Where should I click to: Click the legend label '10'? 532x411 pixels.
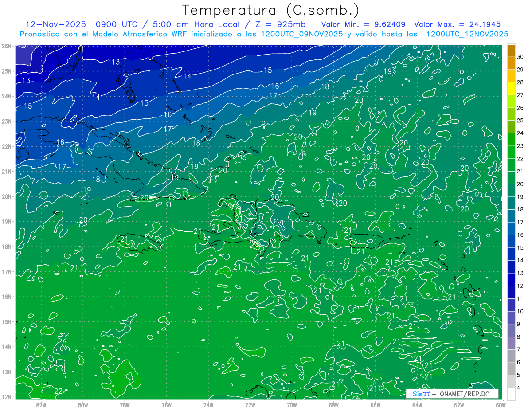(520, 311)
